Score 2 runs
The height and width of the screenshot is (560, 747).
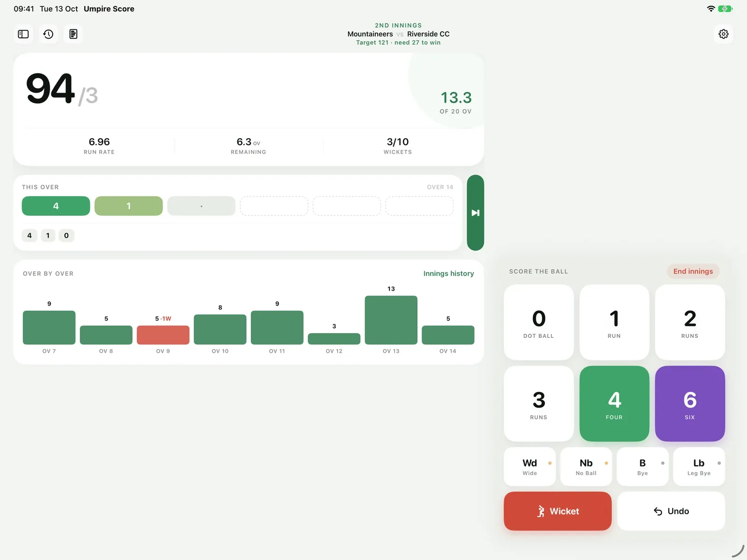click(690, 322)
